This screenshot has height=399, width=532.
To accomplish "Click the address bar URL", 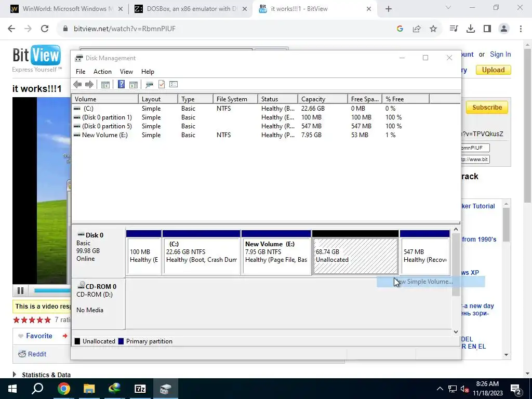I will coord(125,29).
